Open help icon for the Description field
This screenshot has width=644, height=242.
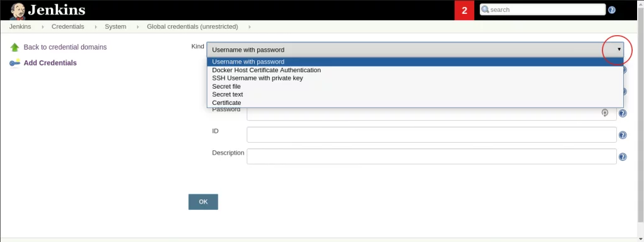pyautogui.click(x=623, y=157)
